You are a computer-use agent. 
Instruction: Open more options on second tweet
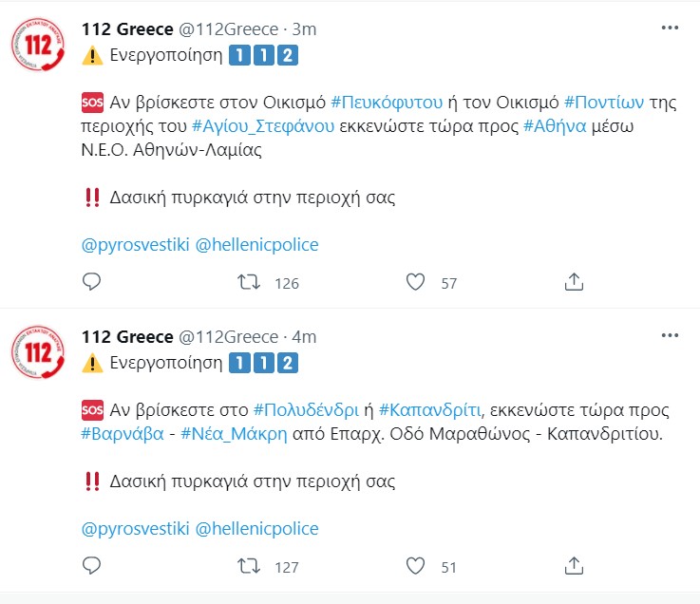pos(670,336)
